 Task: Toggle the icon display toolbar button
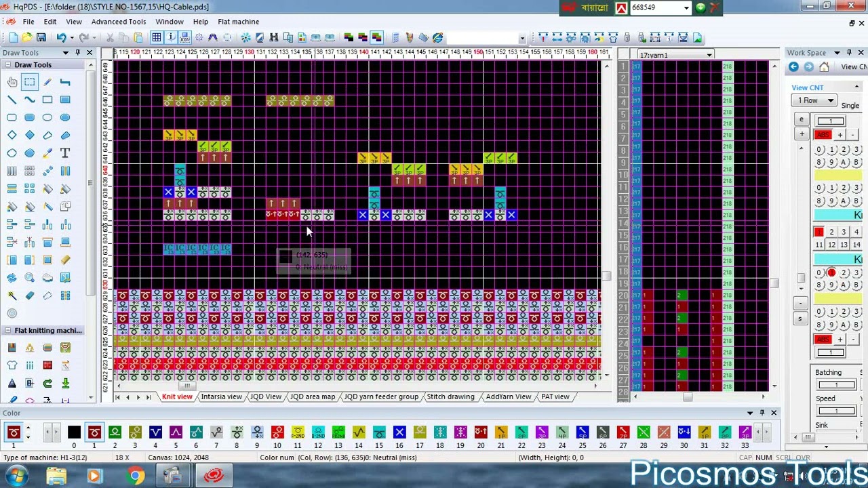click(184, 38)
